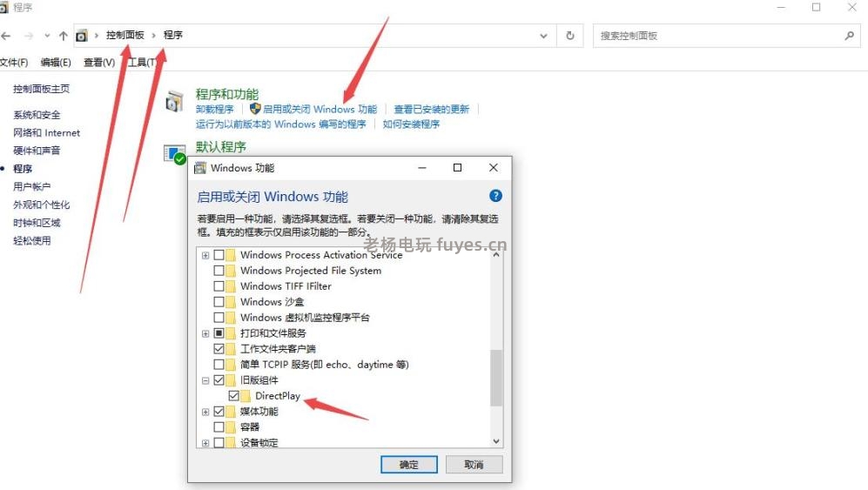868x490 pixels.
Task: Click the 搜索控制面板 search field
Action: tap(720, 36)
